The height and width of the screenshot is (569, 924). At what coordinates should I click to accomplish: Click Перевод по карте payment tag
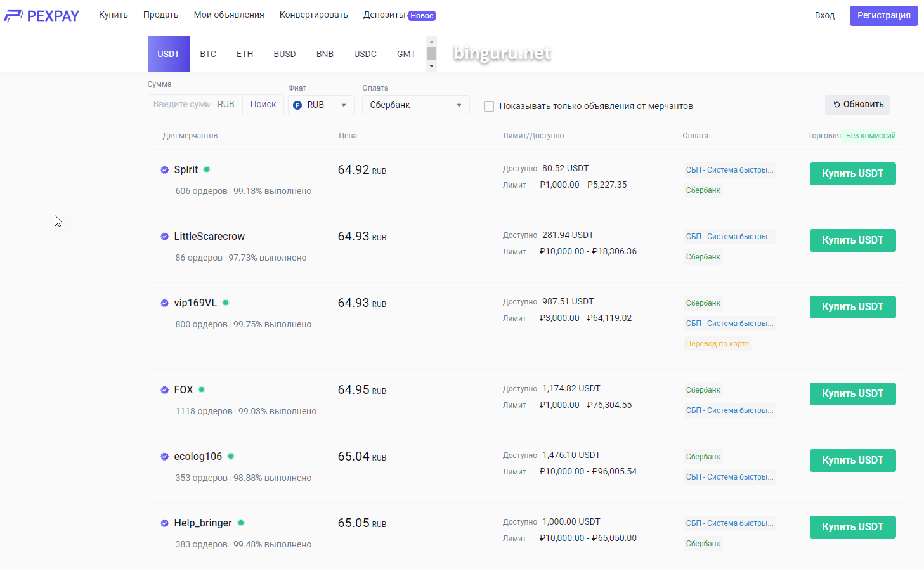tap(717, 344)
